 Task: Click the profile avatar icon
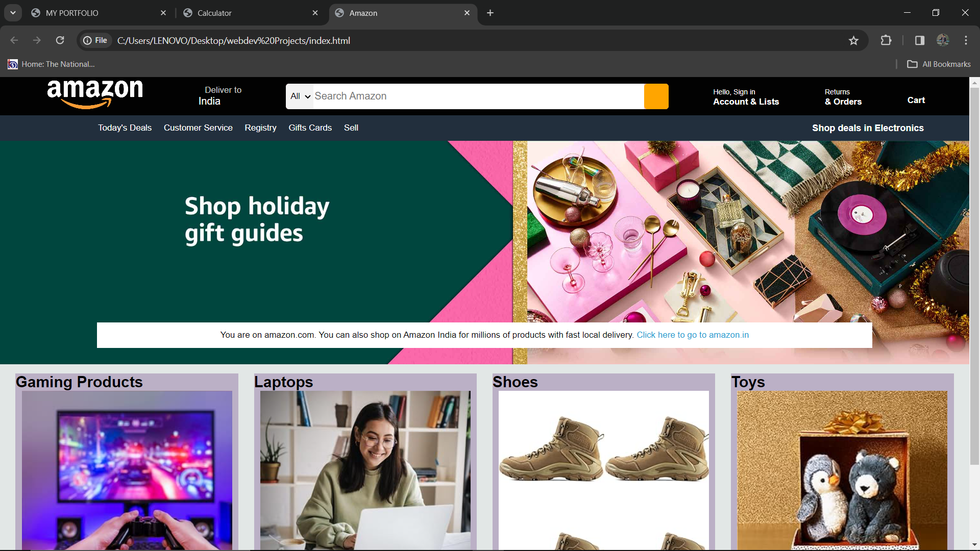tap(943, 40)
